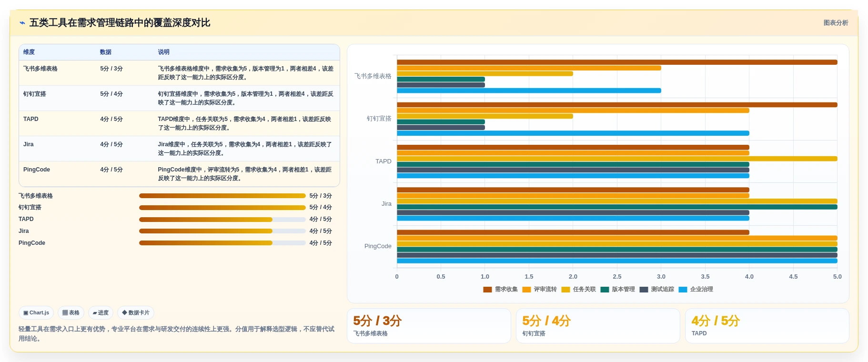Click the 0.5 tick on the x-axis
The width and height of the screenshot is (868, 362).
[441, 277]
